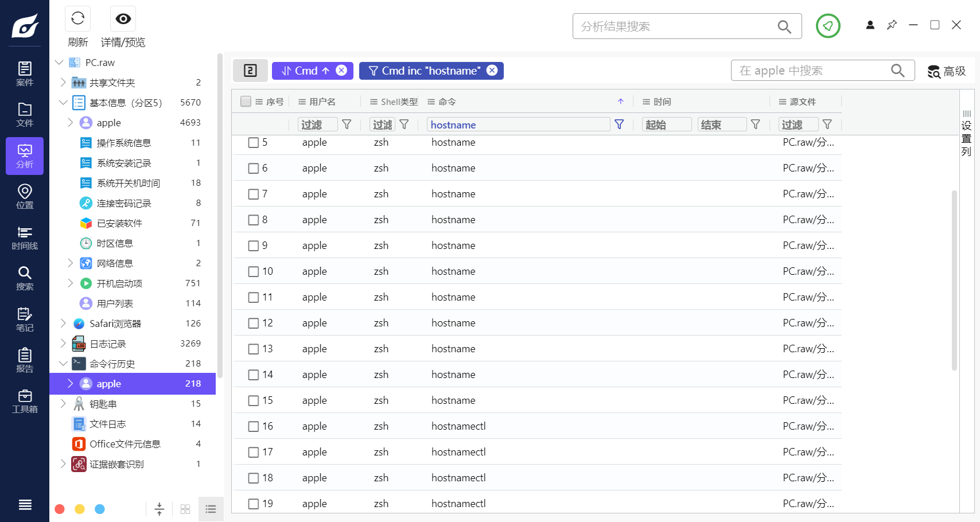This screenshot has width=980, height=522.
Task: Check the row 10 checkbox
Action: (254, 271)
